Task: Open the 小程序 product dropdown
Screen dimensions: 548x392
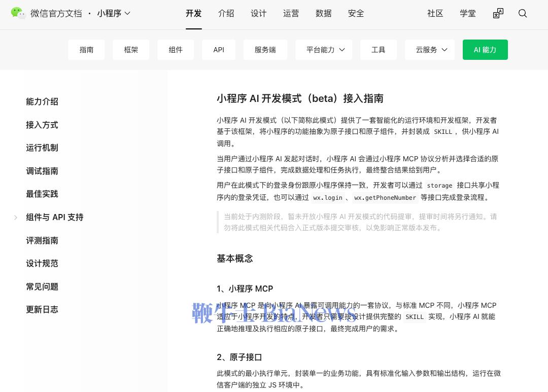Action: [114, 13]
